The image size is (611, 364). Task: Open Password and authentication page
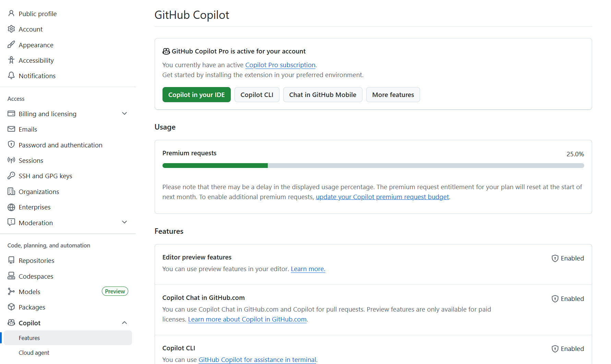click(x=68, y=145)
